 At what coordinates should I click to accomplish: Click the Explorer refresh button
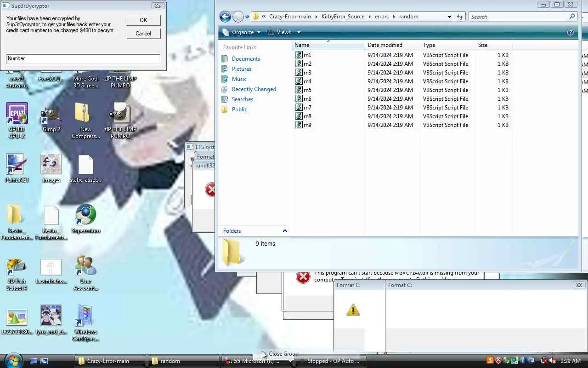point(460,17)
